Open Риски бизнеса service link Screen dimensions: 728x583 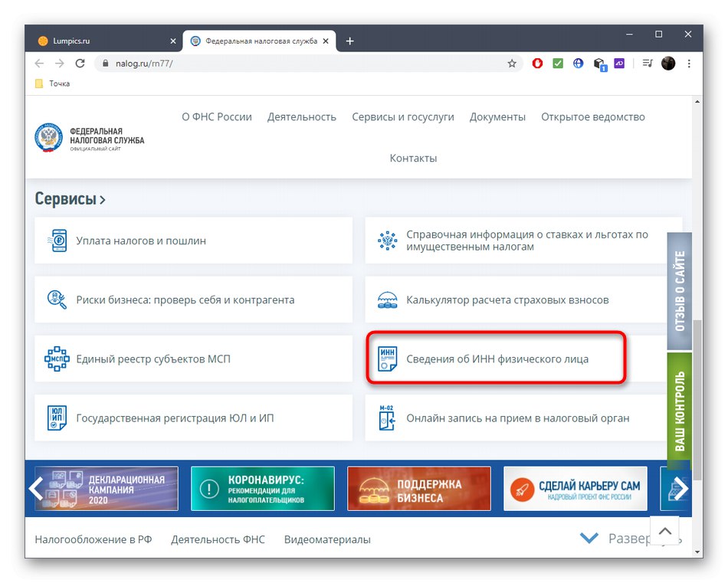coord(194,300)
